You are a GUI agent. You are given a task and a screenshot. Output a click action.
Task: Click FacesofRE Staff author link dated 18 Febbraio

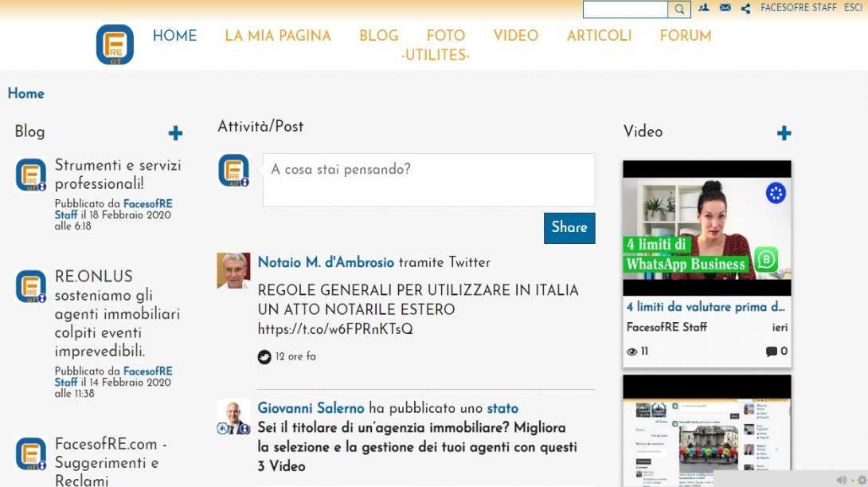coord(114,210)
